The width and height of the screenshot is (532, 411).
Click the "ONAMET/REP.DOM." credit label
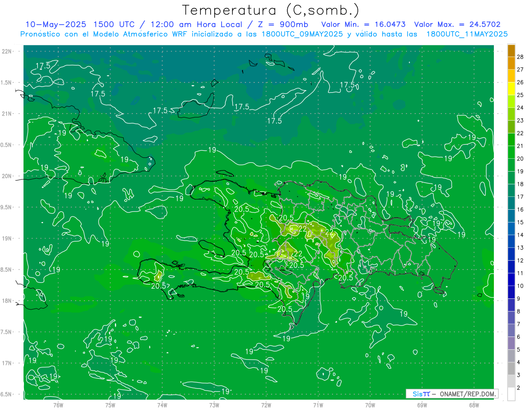click(x=468, y=394)
